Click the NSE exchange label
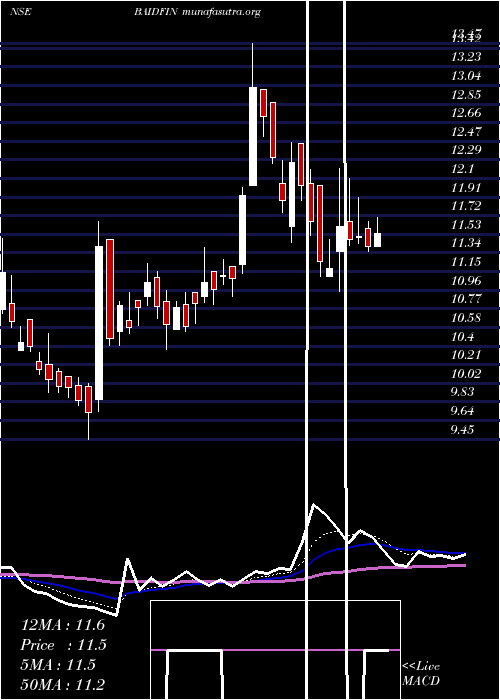Viewport: 500px width, 700px height. pos(21,12)
